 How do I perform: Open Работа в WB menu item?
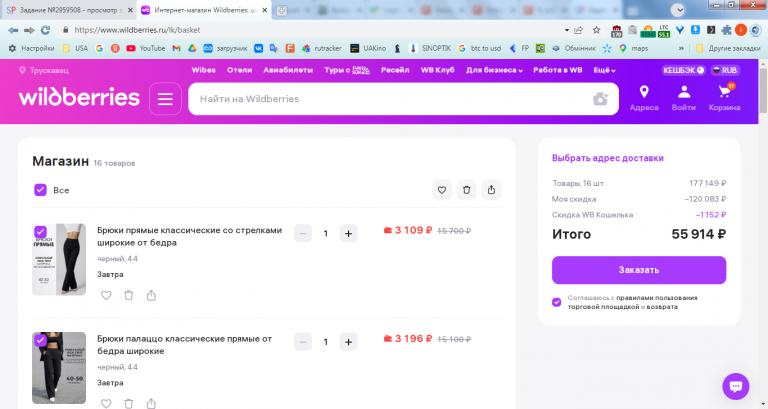click(558, 70)
